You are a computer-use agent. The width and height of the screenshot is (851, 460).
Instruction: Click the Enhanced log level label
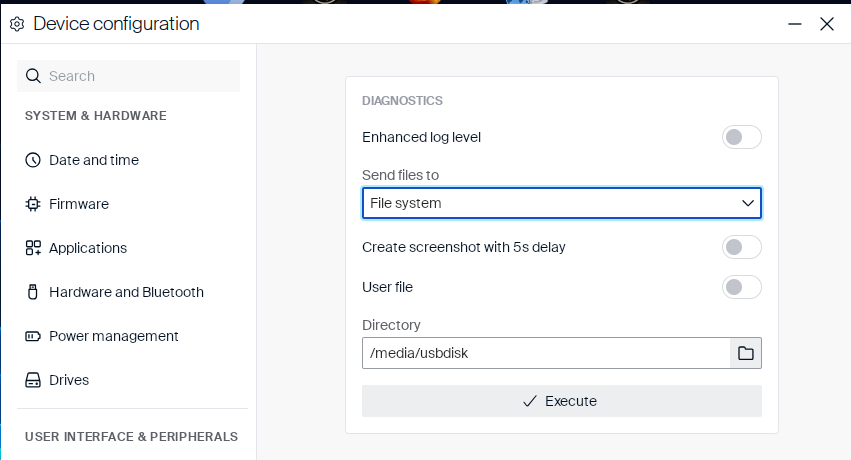pyautogui.click(x=421, y=137)
